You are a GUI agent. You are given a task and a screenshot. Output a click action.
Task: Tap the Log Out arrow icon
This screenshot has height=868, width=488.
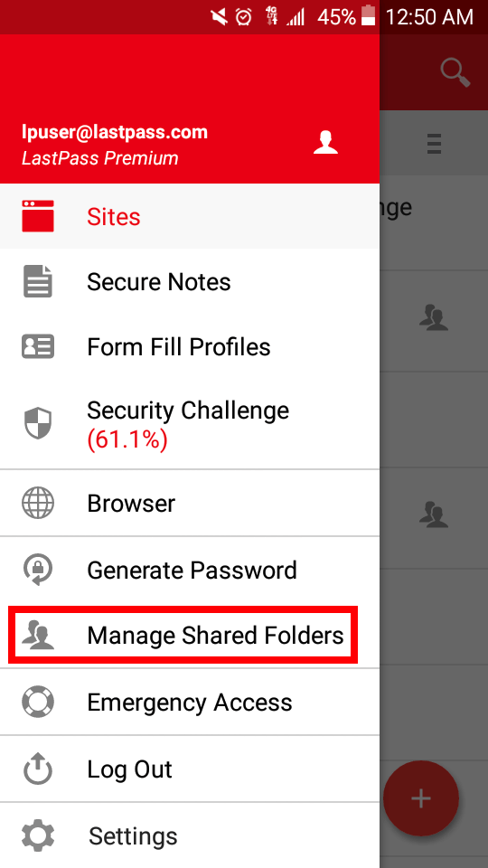pos(38,769)
